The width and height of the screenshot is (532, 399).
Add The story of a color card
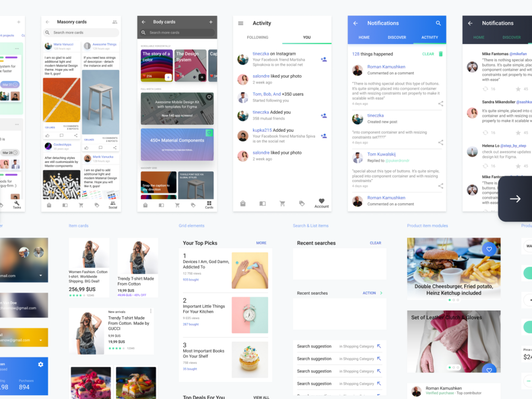click(x=168, y=77)
